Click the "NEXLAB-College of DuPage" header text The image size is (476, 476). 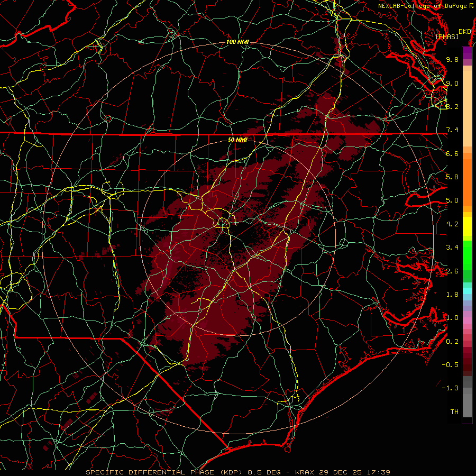pos(422,6)
